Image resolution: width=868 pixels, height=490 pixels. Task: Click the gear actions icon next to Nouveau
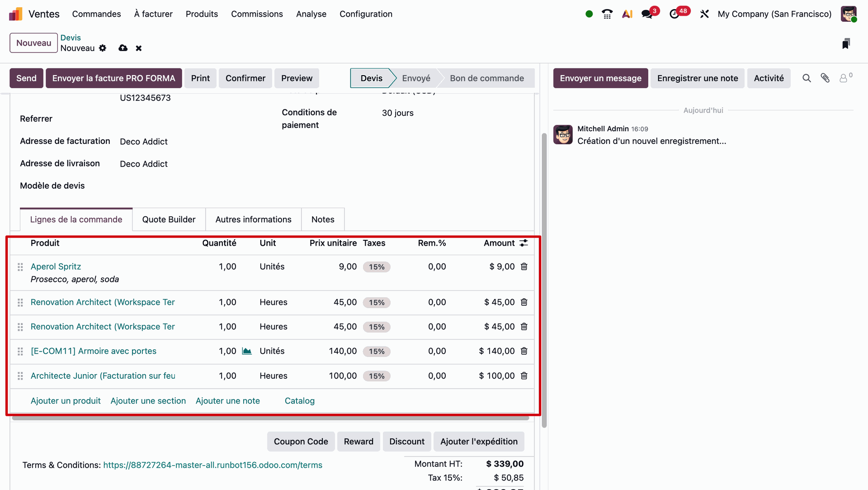tap(103, 48)
